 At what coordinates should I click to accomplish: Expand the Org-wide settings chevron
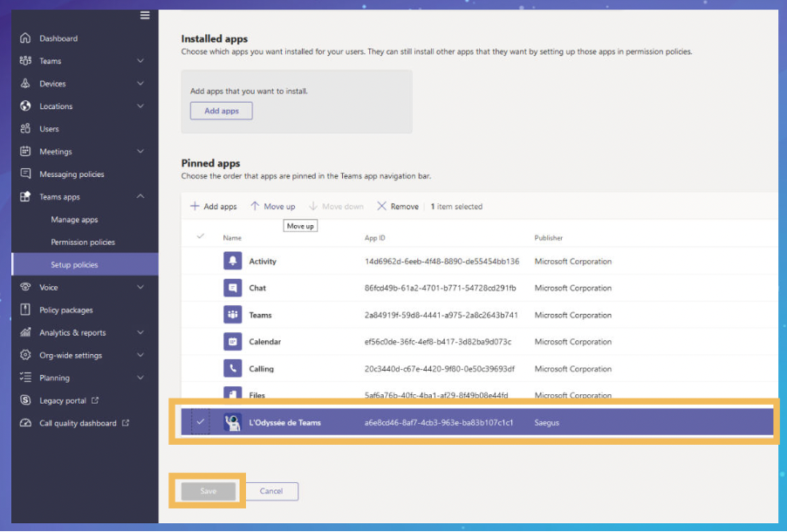tap(140, 355)
